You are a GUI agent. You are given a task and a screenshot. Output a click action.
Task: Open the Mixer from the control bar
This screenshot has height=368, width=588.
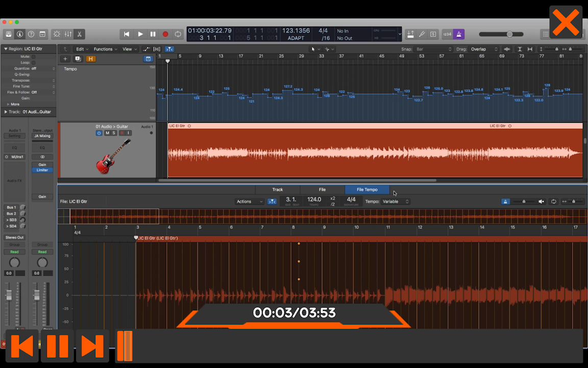point(68,34)
